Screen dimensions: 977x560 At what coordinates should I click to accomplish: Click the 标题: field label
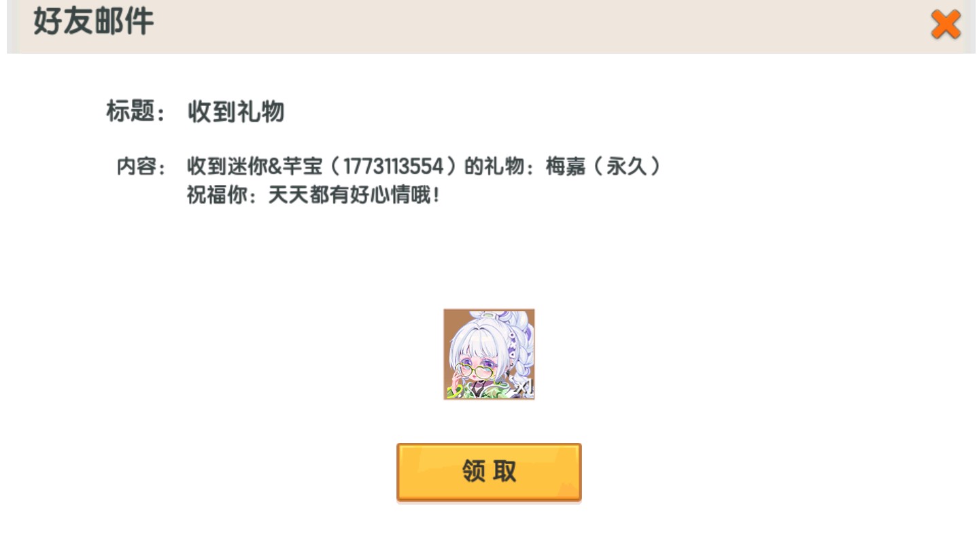tap(135, 111)
